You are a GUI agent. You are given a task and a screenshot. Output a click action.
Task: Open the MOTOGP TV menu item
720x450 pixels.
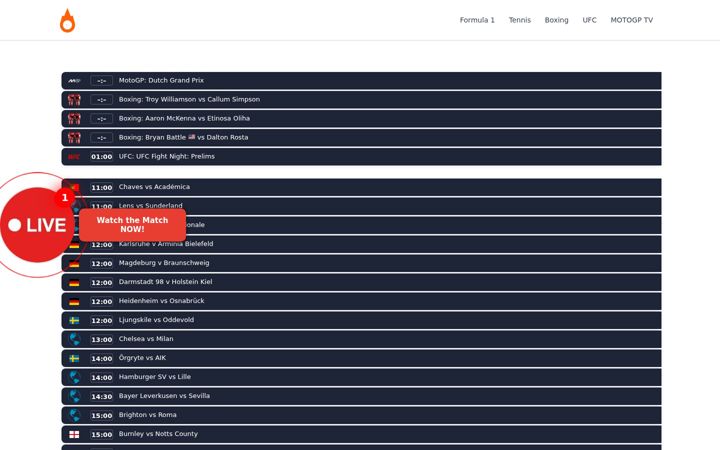(631, 20)
